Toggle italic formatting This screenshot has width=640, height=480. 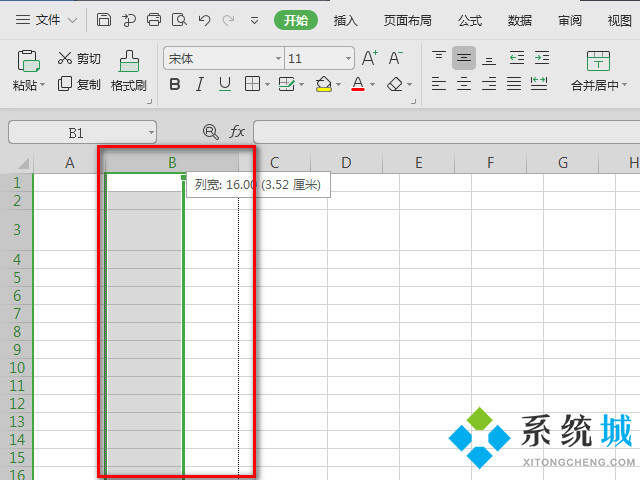click(x=200, y=84)
